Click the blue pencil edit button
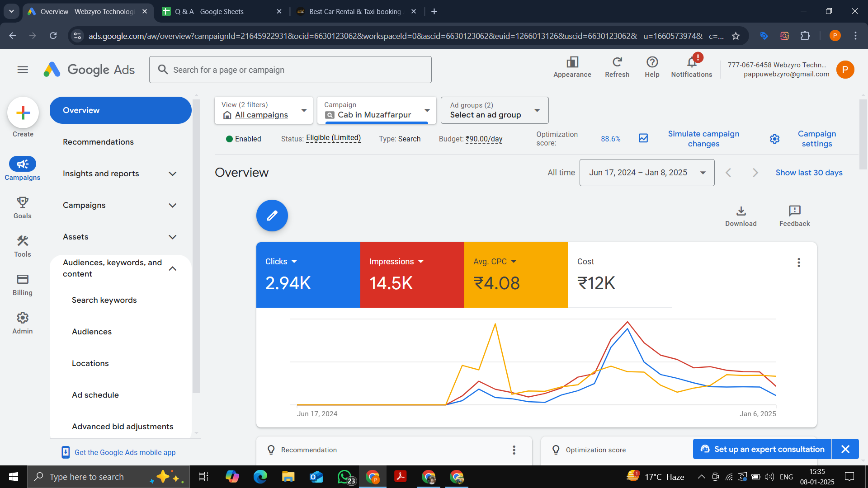This screenshot has width=868, height=488. 272,216
